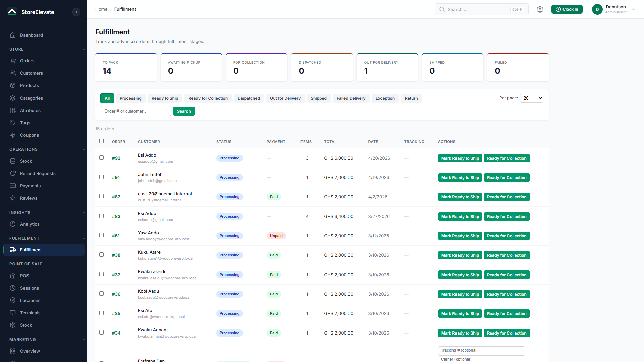Image resolution: width=644 pixels, height=362 pixels.
Task: Mark order #91 Ready to Ship
Action: coord(460,178)
